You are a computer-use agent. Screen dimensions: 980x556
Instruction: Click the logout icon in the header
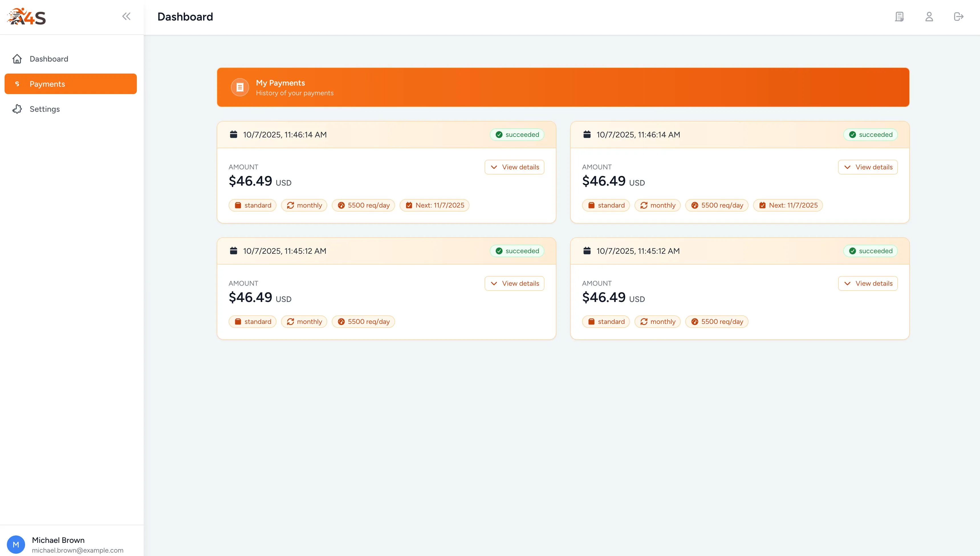959,17
